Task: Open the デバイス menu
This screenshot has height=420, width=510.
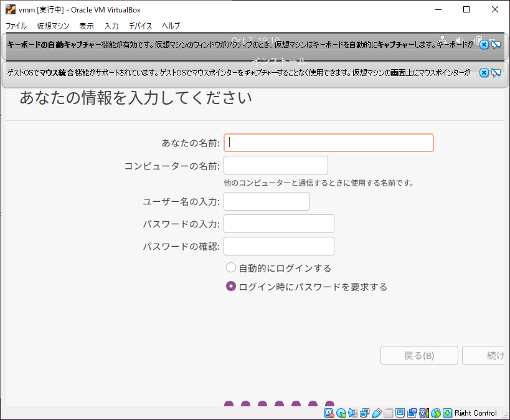Action: [140, 26]
